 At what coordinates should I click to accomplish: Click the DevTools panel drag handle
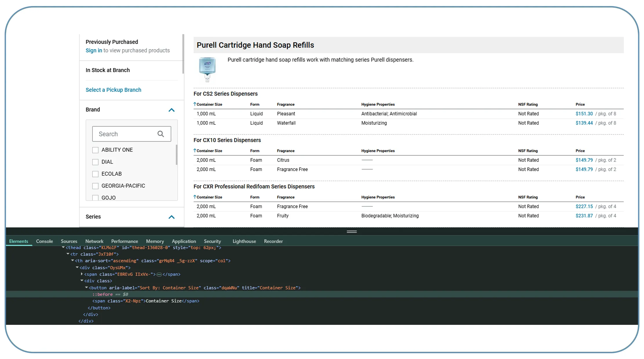352,232
